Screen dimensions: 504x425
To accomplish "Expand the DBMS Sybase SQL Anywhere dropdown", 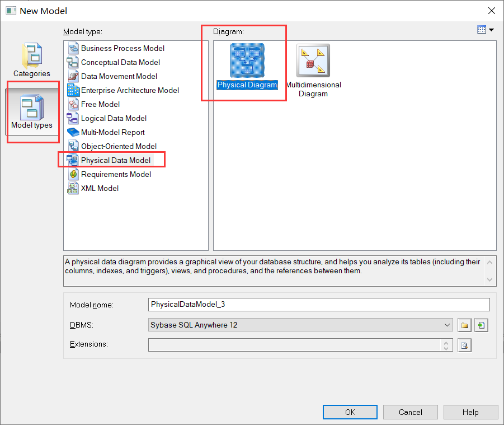I will coord(447,325).
